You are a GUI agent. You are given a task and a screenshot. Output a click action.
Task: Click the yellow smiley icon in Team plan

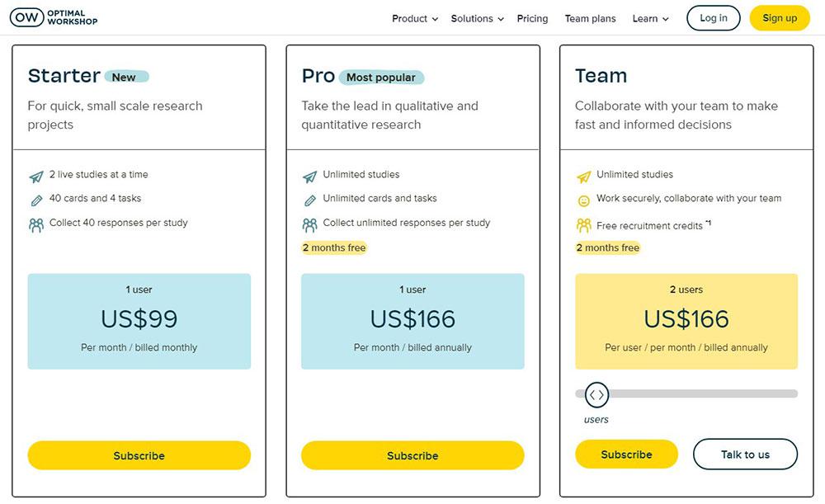[583, 200]
